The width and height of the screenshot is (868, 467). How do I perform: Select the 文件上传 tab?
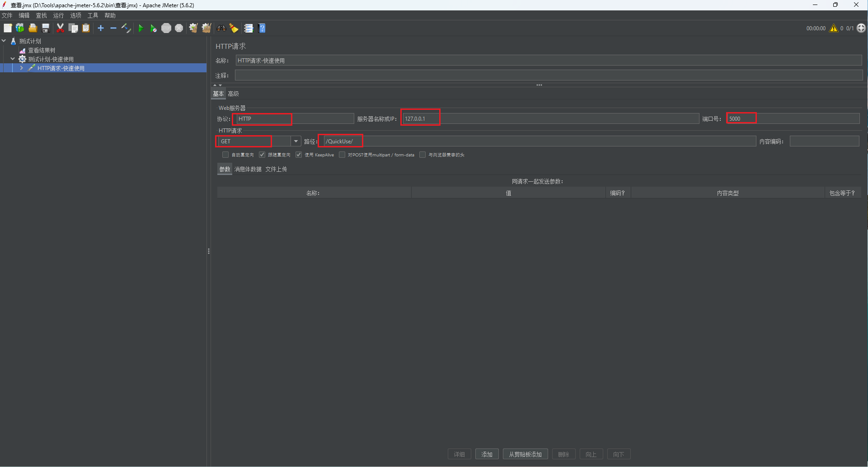click(x=276, y=169)
